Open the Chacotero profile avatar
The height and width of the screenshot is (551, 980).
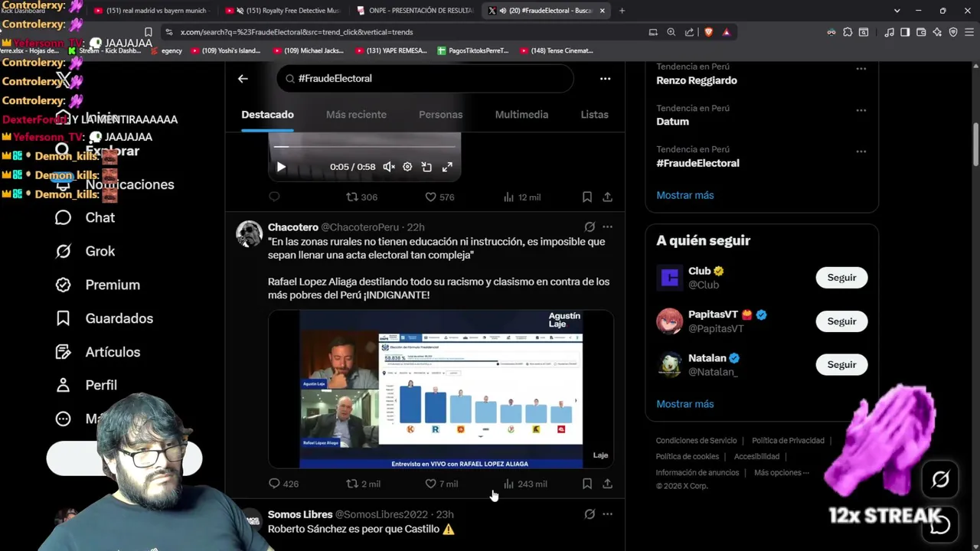250,234
